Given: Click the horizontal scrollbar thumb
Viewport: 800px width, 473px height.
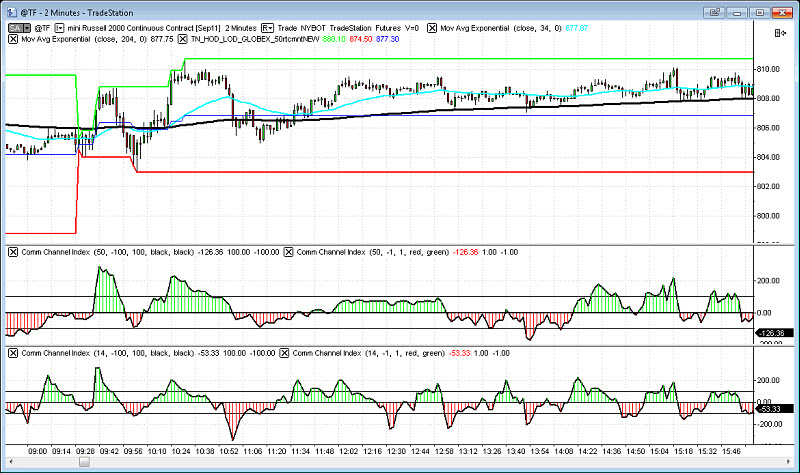Looking at the screenshot, I should coord(85,462).
